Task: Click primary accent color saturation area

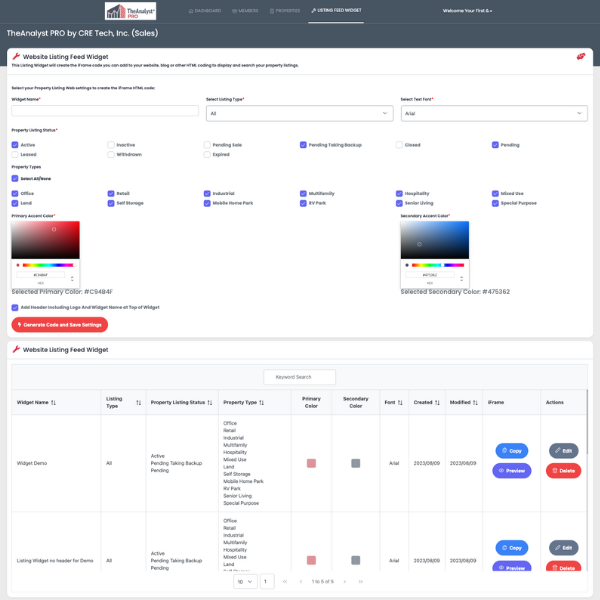Action: (46, 240)
